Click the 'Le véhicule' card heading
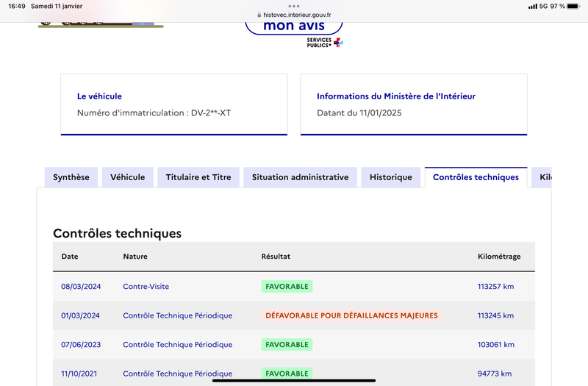The width and height of the screenshot is (588, 386). pos(99,96)
